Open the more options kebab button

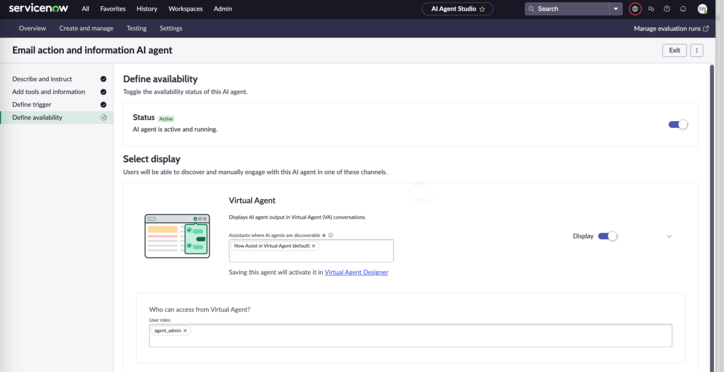point(697,50)
